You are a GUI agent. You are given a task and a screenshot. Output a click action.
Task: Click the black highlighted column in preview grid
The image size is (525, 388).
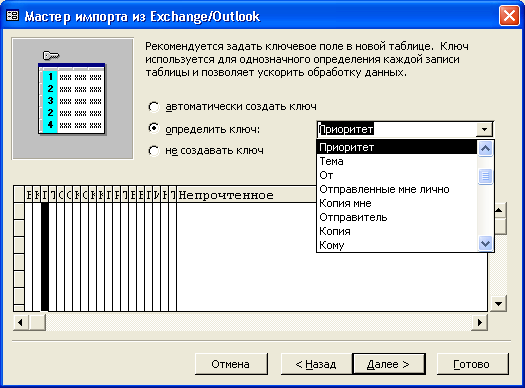tap(45, 257)
